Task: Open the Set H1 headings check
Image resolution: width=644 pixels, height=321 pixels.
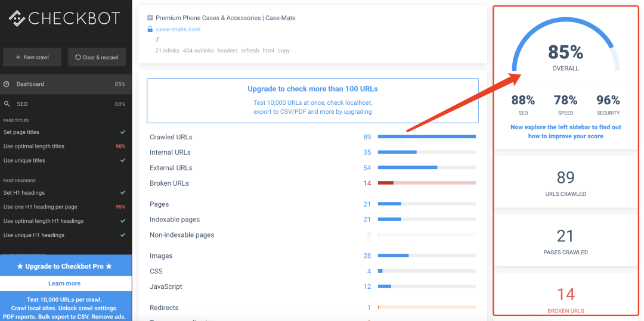Action: [x=66, y=193]
